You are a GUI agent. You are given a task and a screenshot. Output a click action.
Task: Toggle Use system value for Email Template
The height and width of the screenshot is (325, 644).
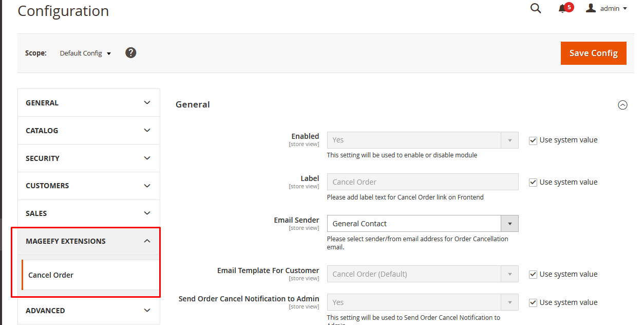point(533,275)
